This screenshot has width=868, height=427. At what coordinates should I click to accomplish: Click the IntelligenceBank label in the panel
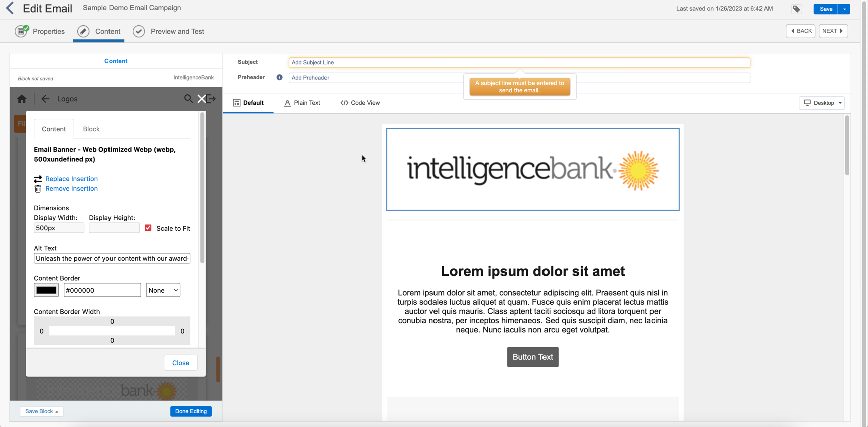(194, 78)
